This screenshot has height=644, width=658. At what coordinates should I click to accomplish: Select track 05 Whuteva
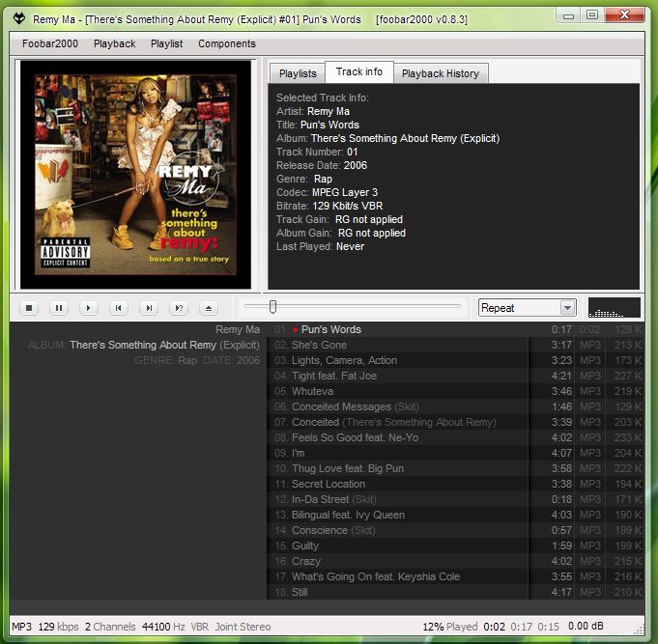[456, 392]
